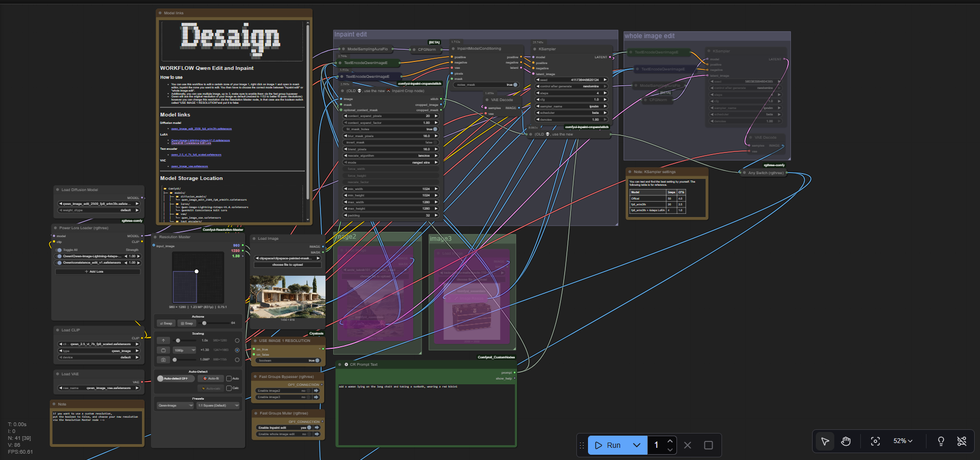Click the square stop icon beside Run

(x=708, y=445)
